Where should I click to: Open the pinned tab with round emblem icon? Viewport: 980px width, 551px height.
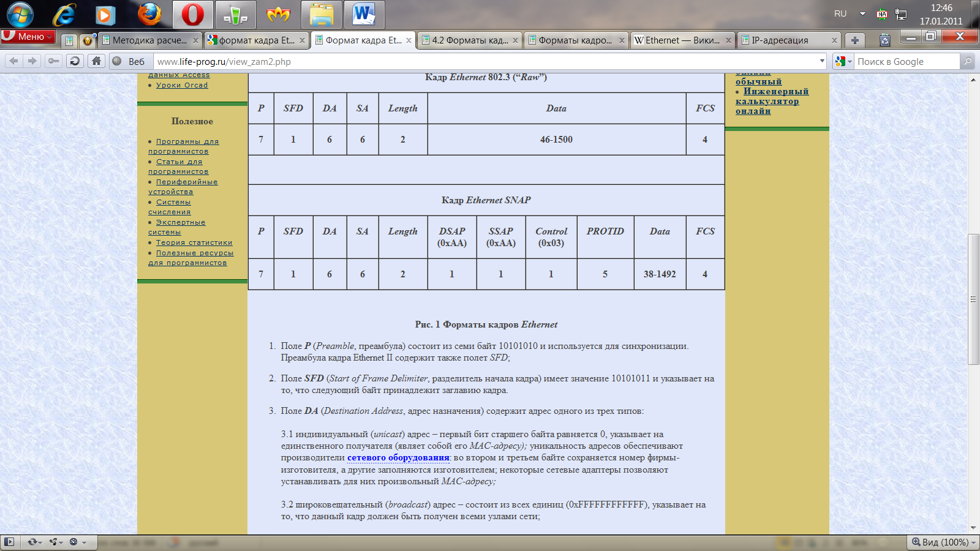[88, 40]
